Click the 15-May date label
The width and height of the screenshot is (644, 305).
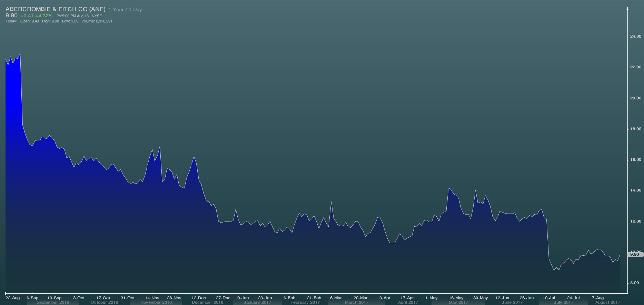pos(456,297)
